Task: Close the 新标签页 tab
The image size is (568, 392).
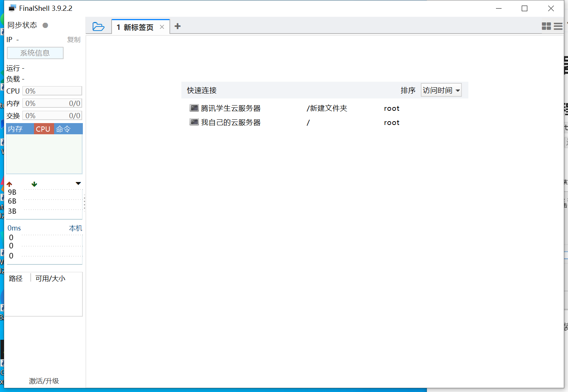Action: pyautogui.click(x=162, y=26)
